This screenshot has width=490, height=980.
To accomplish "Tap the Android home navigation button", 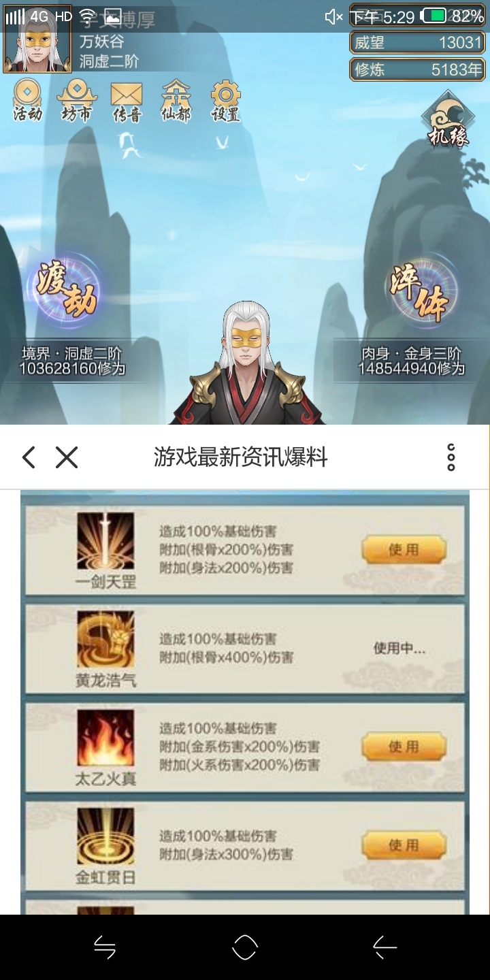I will pos(245,947).
